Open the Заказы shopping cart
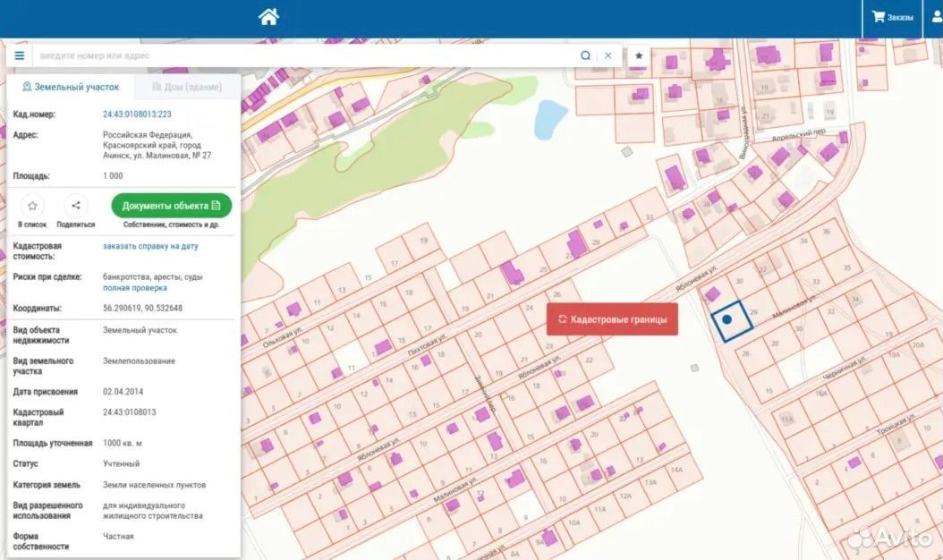943x560 pixels. [893, 17]
